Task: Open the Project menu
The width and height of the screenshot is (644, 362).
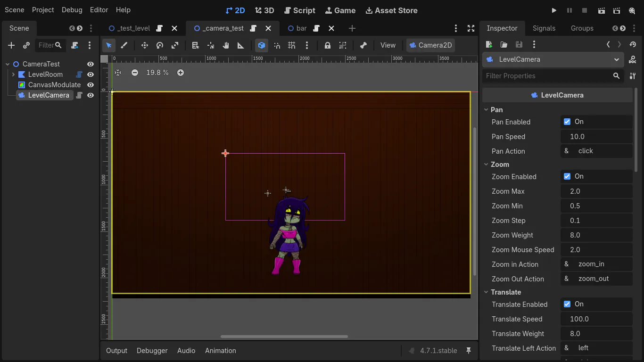Action: pos(43,10)
